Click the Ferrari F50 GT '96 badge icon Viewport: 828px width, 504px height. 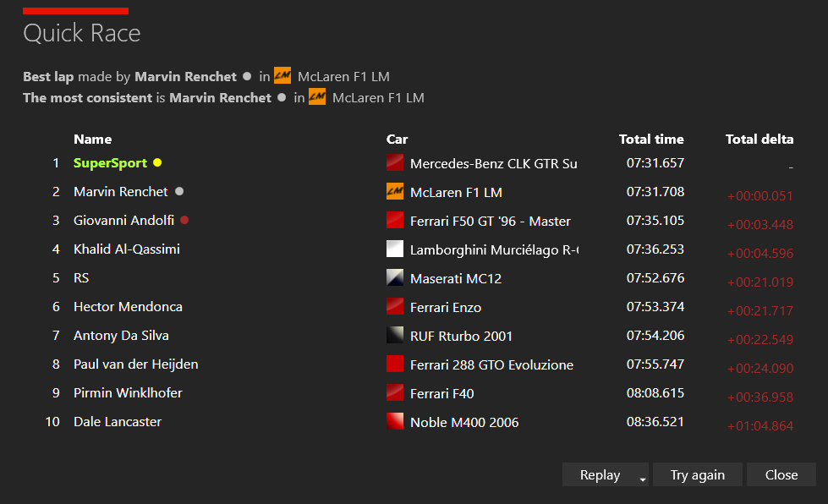tap(394, 220)
